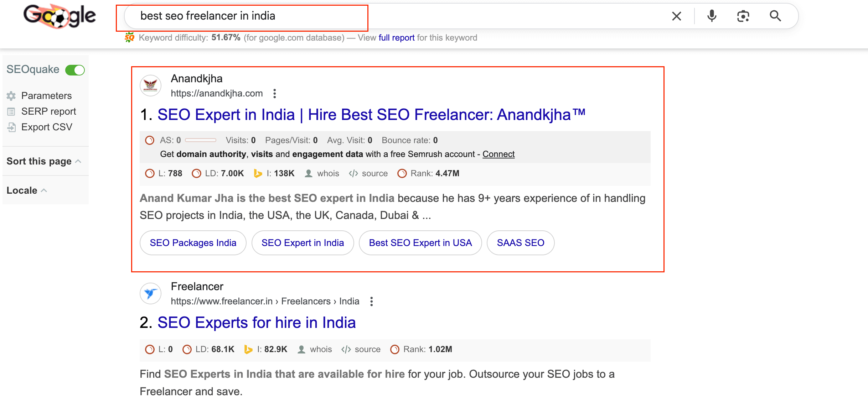The height and width of the screenshot is (413, 868).
Task: Select the SEO Packages India sitelink chip
Action: click(193, 243)
